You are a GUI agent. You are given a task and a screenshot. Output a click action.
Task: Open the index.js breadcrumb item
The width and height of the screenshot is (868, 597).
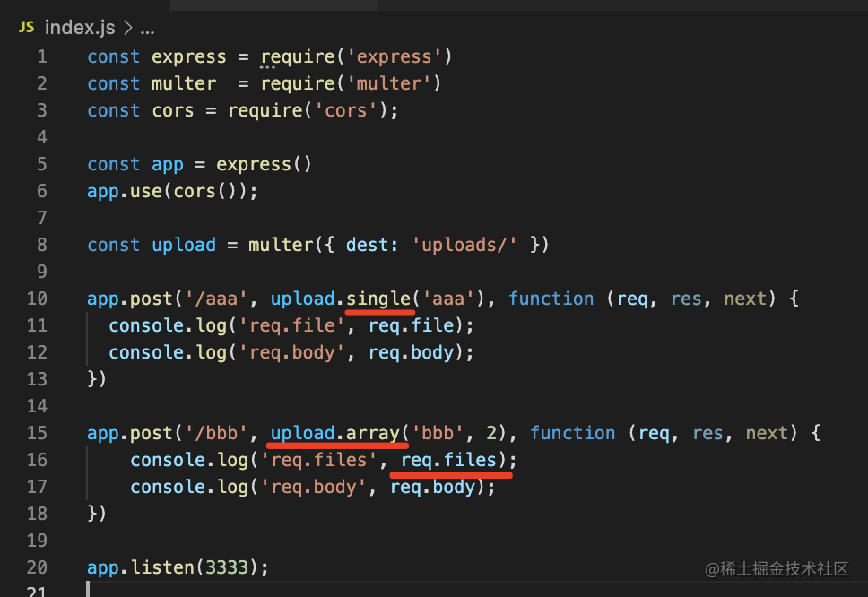click(x=80, y=27)
